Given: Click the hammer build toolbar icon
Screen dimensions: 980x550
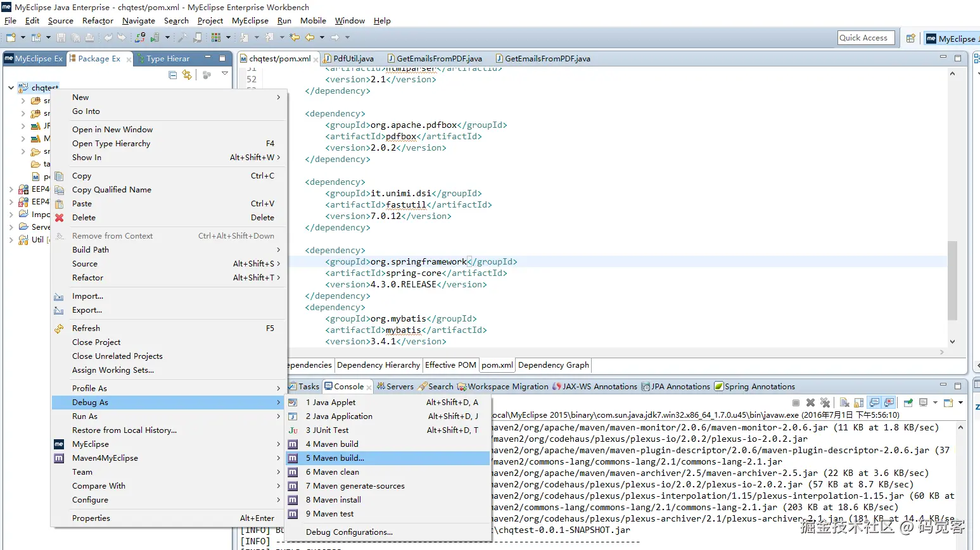Looking at the screenshot, I should pos(183,37).
